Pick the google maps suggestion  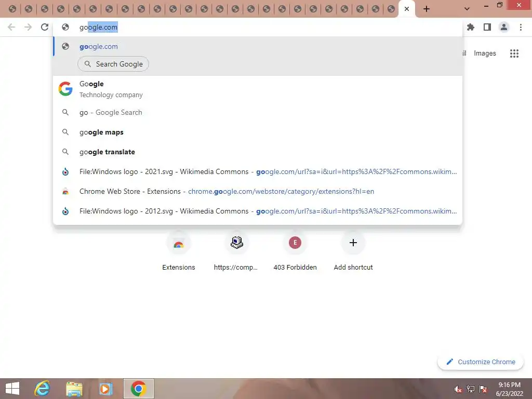click(x=258, y=132)
